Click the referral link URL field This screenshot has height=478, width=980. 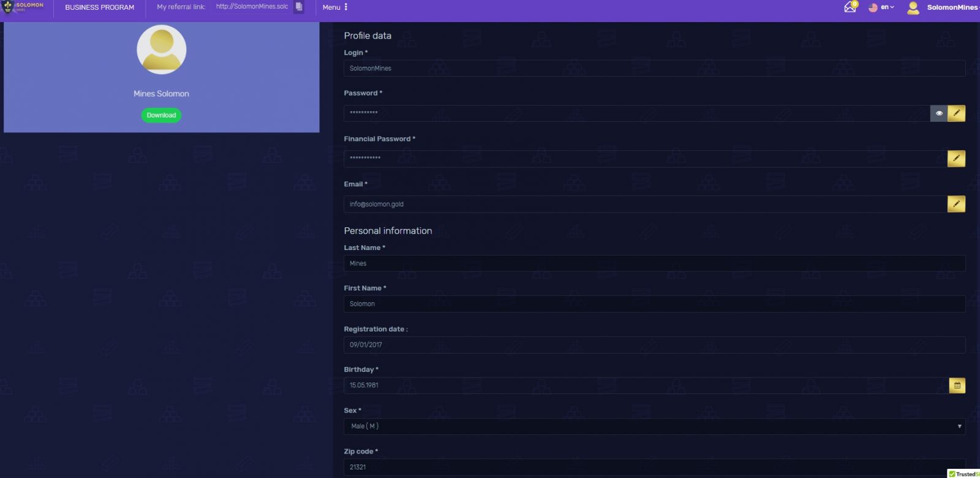pyautogui.click(x=252, y=7)
